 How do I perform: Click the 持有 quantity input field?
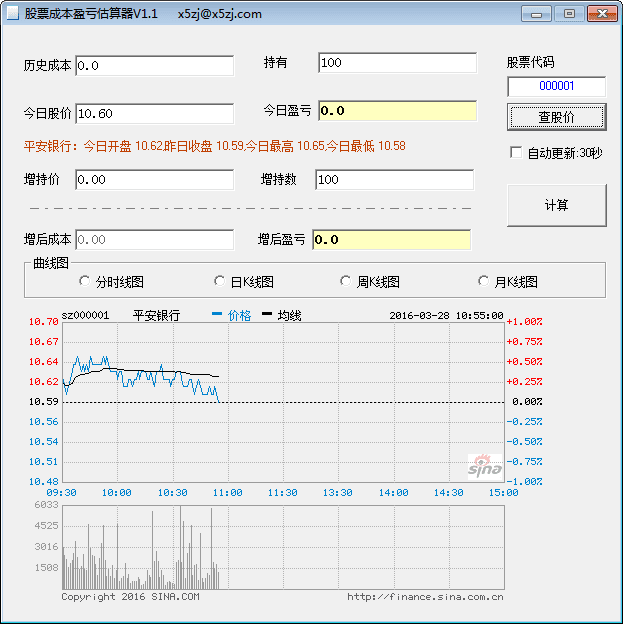(397, 63)
